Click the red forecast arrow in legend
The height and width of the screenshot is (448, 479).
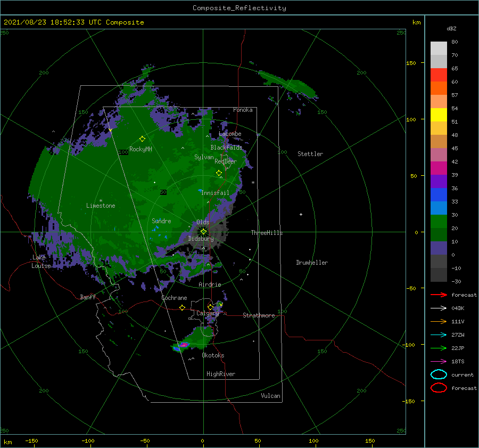439,295
